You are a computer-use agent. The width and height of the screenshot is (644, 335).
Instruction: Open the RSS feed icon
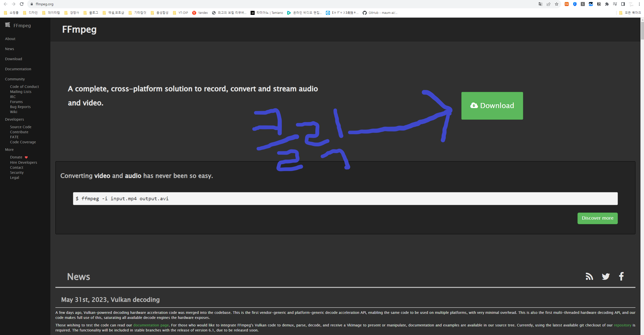pyautogui.click(x=589, y=276)
